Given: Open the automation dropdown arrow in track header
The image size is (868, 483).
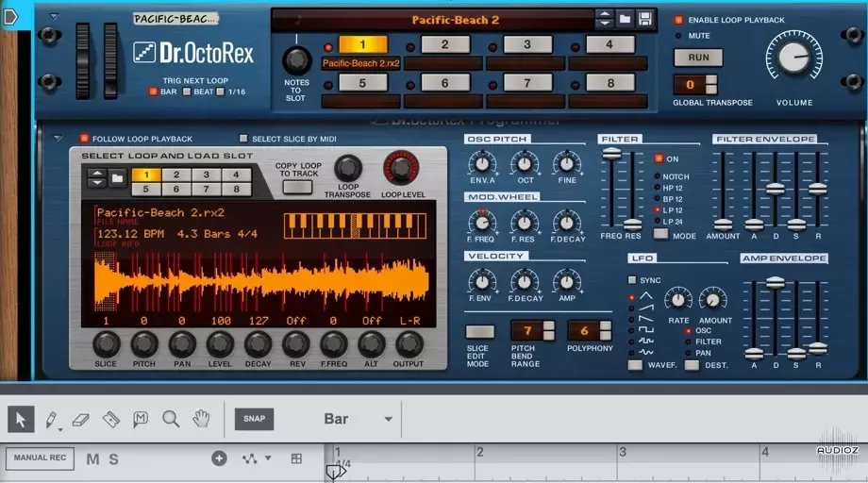Looking at the screenshot, I should point(268,458).
